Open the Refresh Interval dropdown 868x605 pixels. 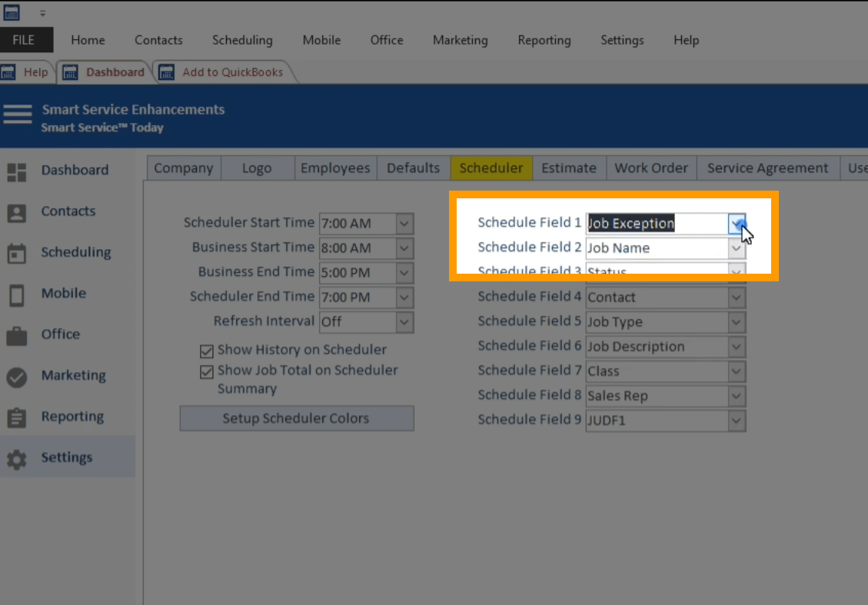[404, 322]
